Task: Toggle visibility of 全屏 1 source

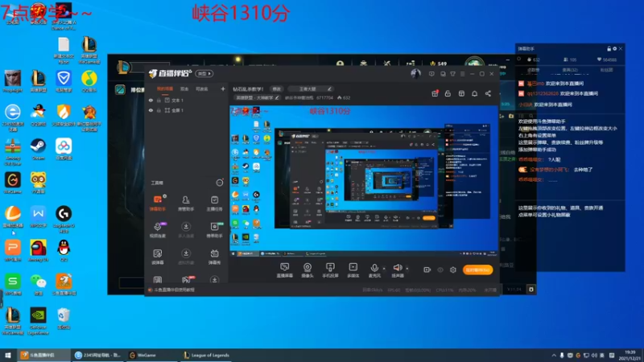Action: [151, 110]
